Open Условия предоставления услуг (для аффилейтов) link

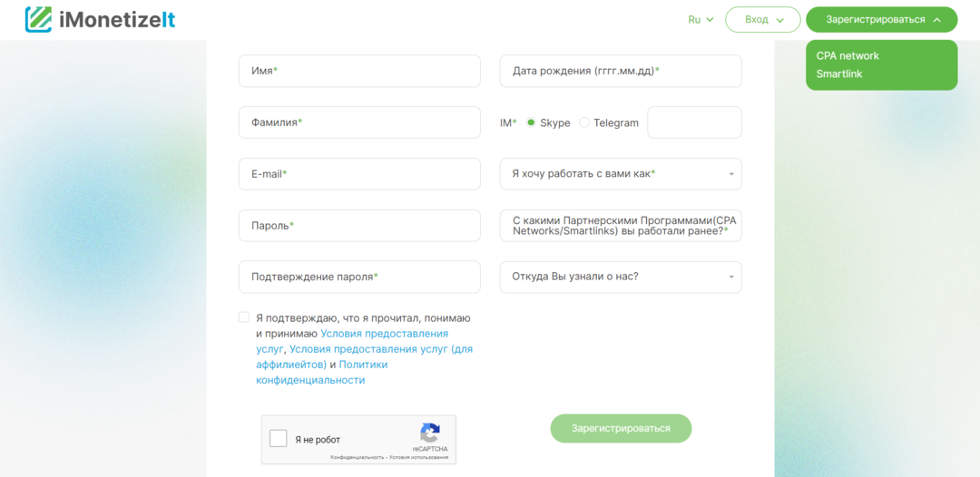click(x=381, y=349)
